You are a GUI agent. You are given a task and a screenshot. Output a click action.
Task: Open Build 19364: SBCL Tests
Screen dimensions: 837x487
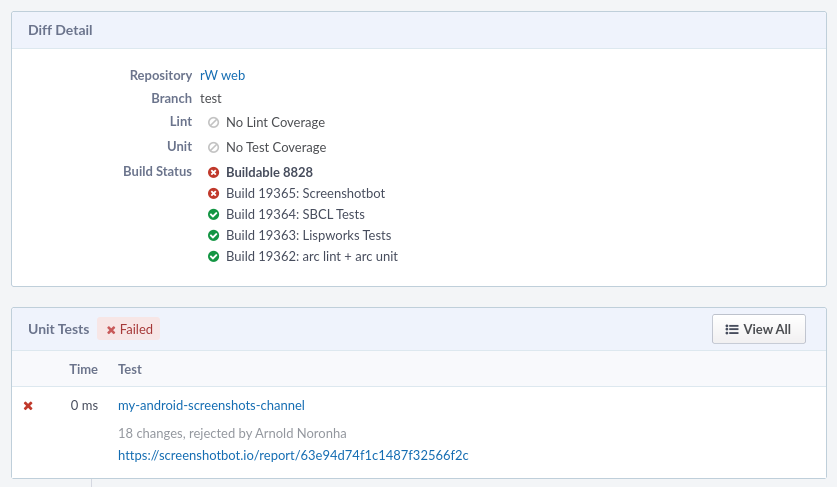(x=295, y=214)
